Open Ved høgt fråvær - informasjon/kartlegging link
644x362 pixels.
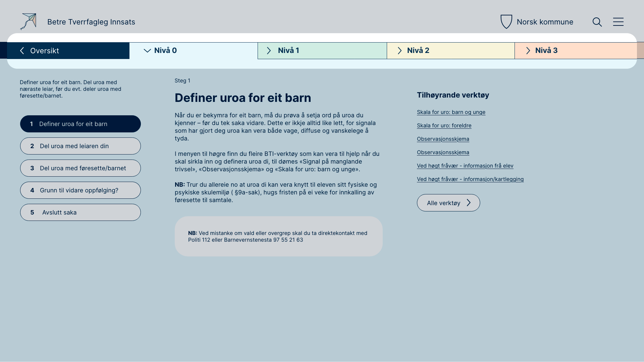click(470, 179)
